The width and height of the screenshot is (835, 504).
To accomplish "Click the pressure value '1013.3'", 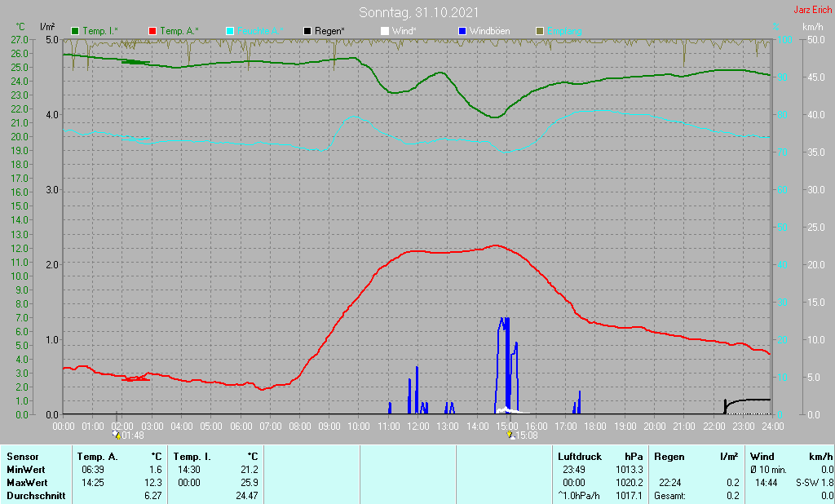I will 629,470.
